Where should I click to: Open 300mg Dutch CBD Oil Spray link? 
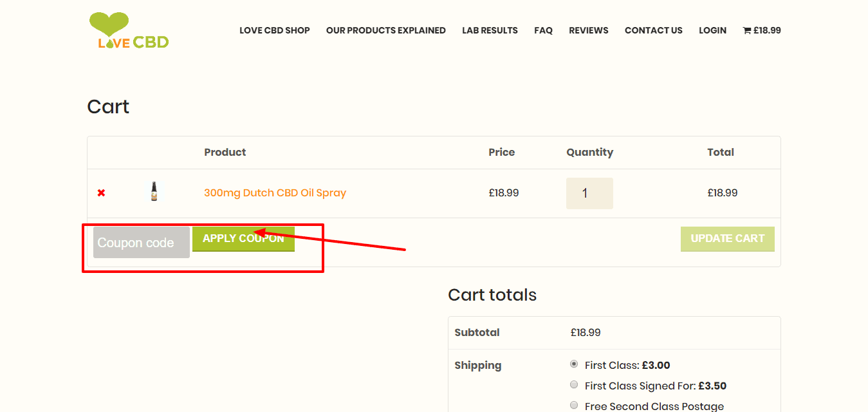[275, 192]
